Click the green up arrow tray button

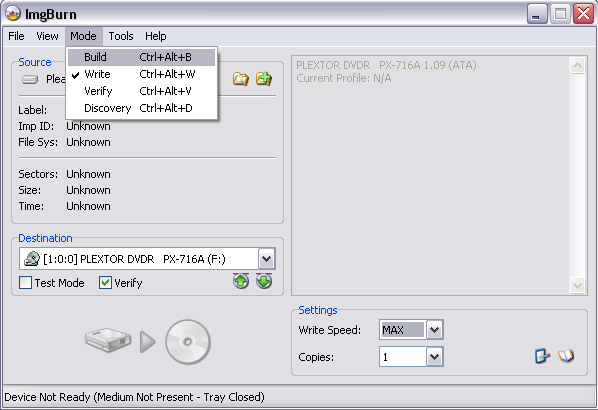pyautogui.click(x=241, y=281)
